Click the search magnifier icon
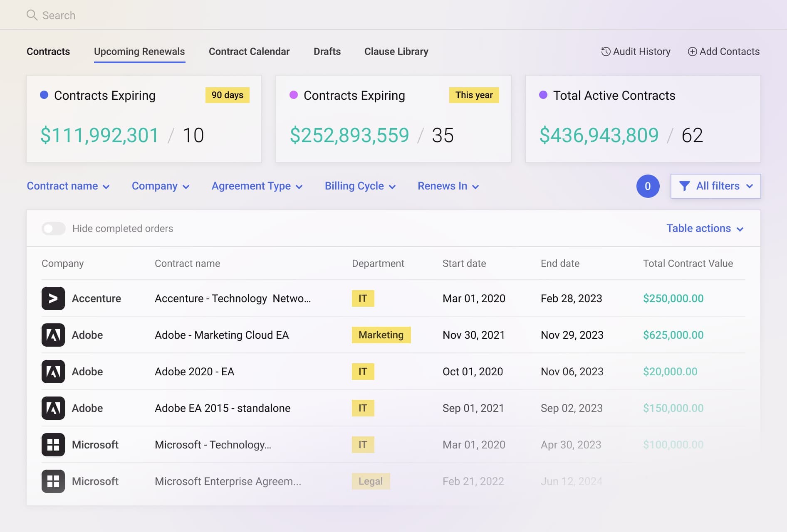Image resolution: width=787 pixels, height=532 pixels. (x=32, y=15)
